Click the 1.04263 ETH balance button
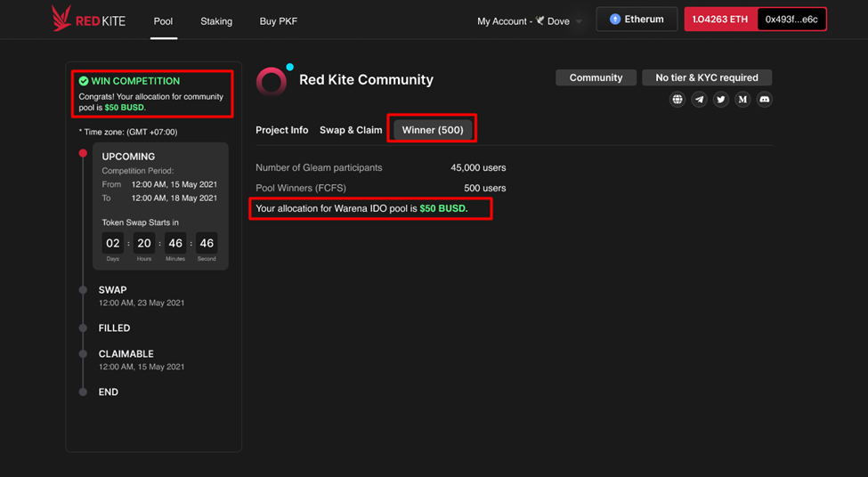 pos(720,20)
